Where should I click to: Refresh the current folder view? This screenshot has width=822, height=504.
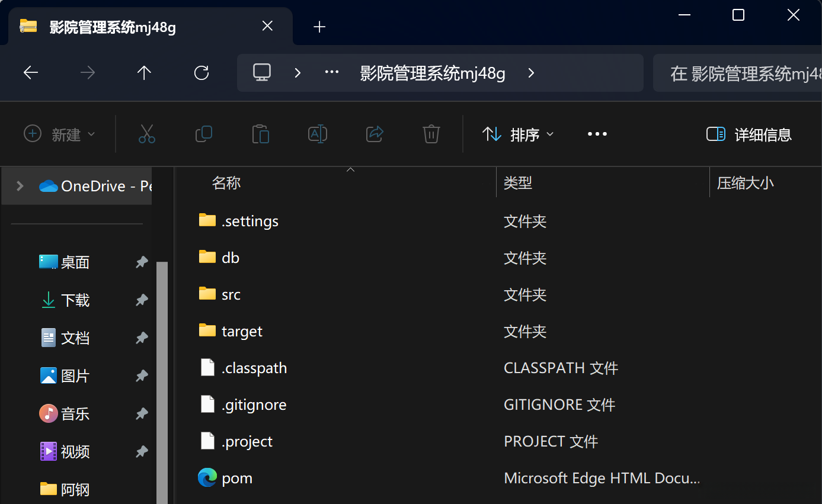pos(201,73)
